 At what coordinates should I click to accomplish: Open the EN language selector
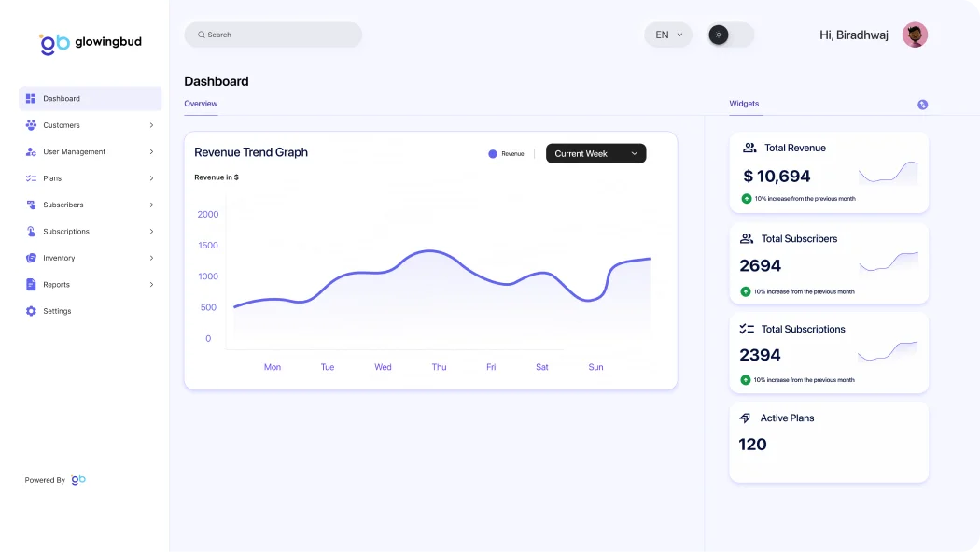[x=668, y=35]
